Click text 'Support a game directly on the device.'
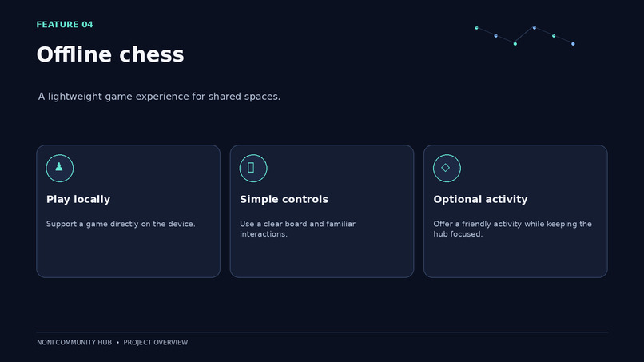This screenshot has width=644, height=362. 121,224
